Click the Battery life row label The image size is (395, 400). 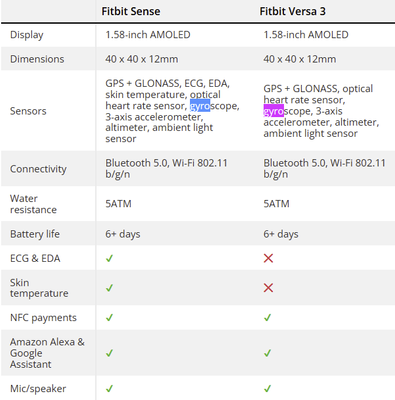pos(35,234)
